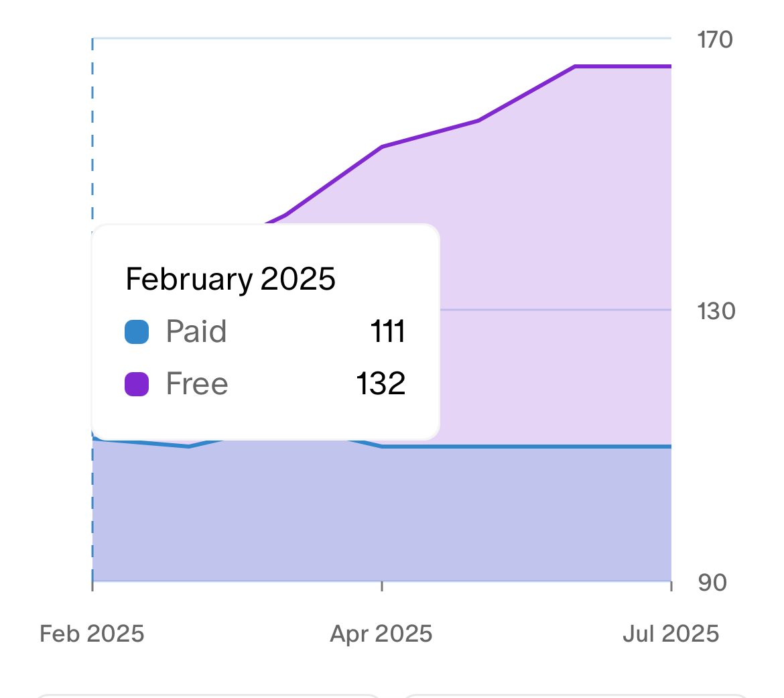Click the Apr 2025 axis tick mark

(x=382, y=586)
